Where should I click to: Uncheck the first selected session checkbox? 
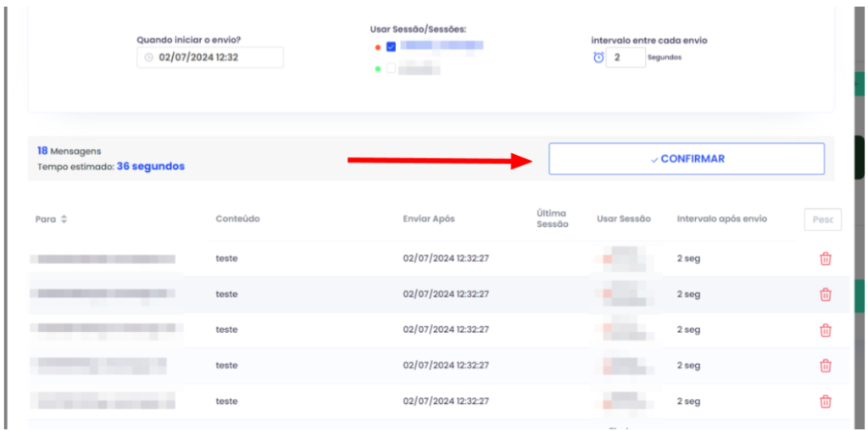[391, 47]
